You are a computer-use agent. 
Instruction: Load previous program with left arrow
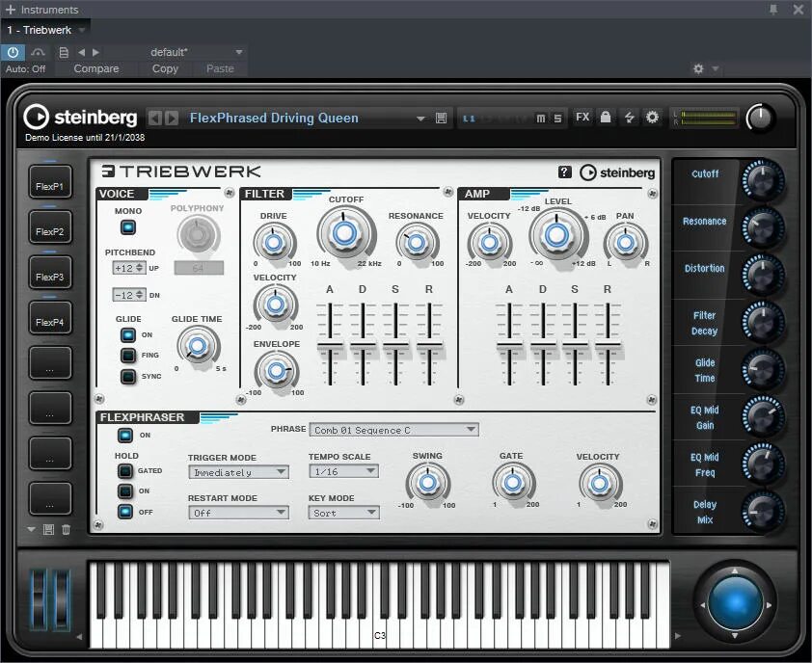[155, 118]
